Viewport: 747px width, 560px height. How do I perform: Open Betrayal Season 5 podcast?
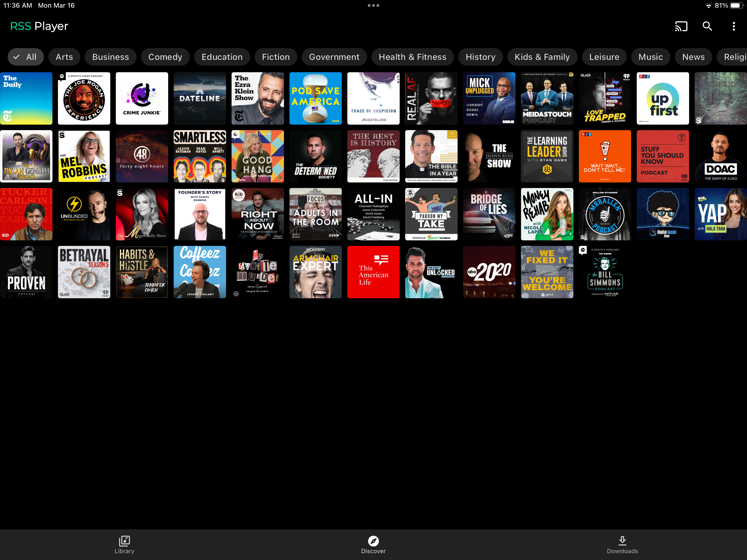coord(84,272)
